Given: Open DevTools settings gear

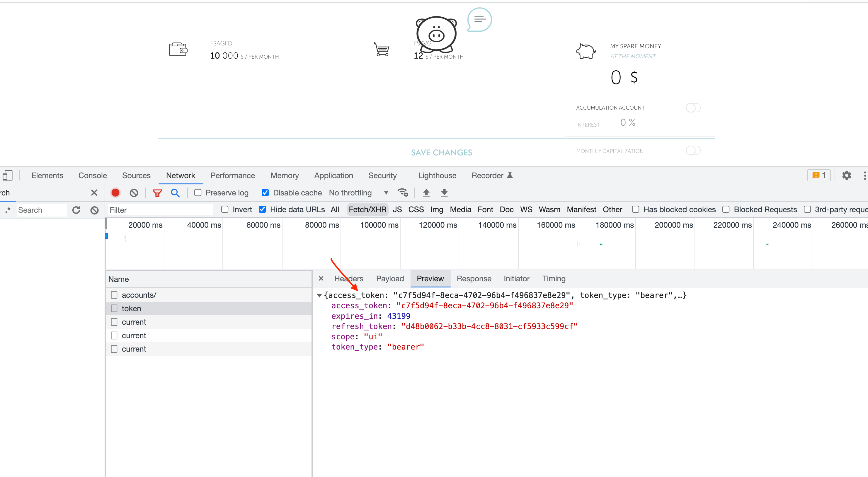Looking at the screenshot, I should [846, 176].
